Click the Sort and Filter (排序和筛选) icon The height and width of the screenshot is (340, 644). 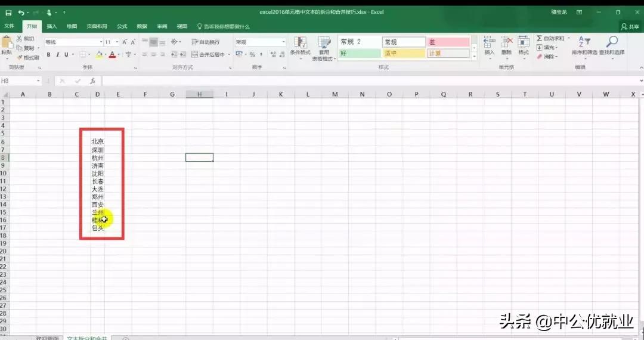[584, 45]
